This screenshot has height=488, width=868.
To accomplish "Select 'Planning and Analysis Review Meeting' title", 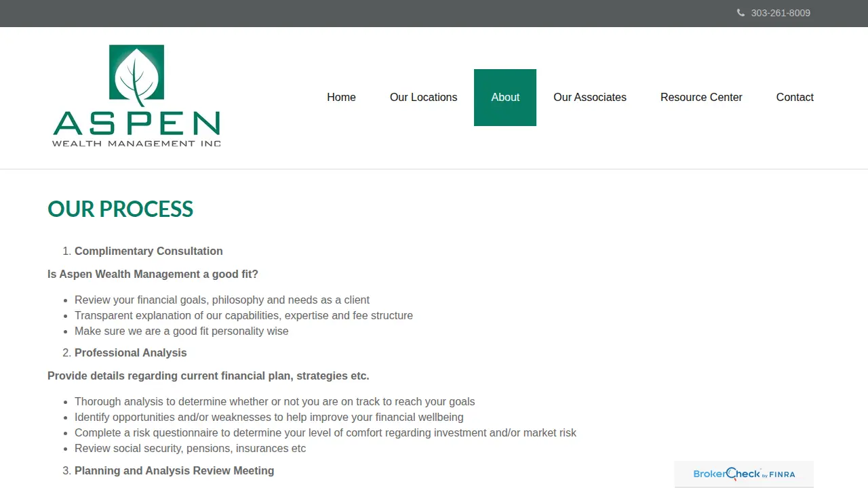I will 174,470.
